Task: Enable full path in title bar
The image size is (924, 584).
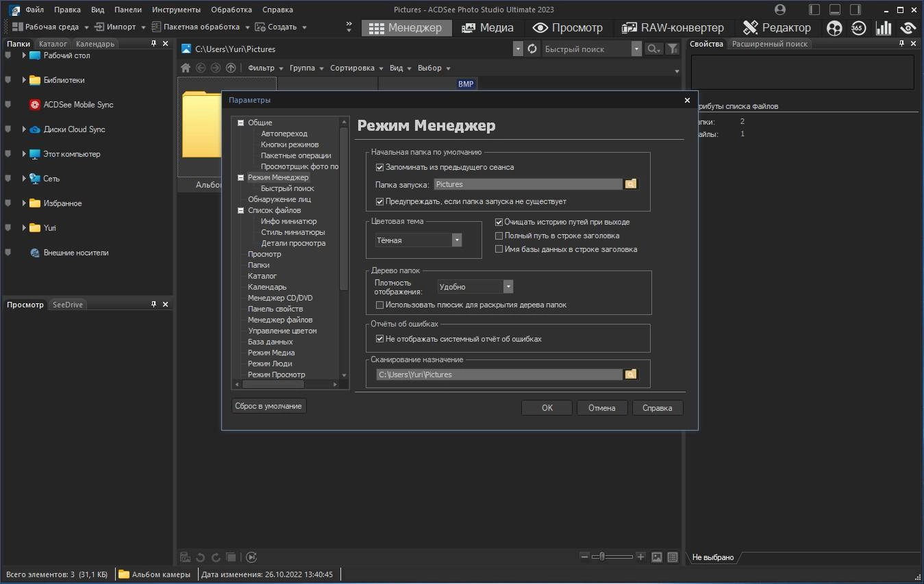Action: coord(499,236)
